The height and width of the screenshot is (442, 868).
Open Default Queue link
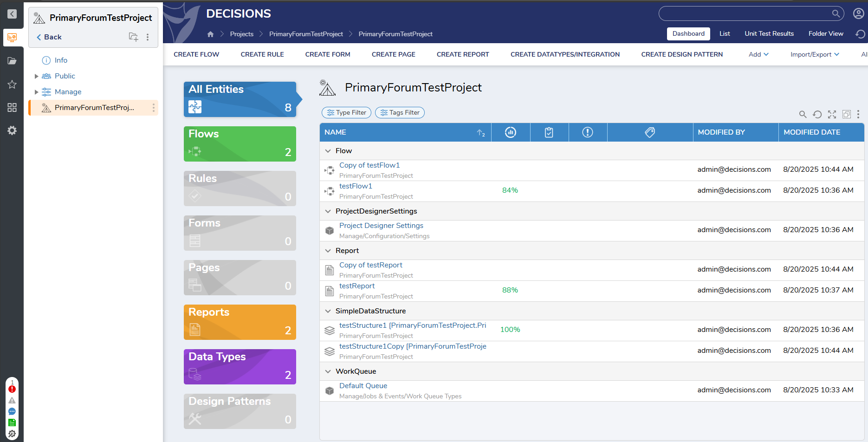pyautogui.click(x=363, y=386)
